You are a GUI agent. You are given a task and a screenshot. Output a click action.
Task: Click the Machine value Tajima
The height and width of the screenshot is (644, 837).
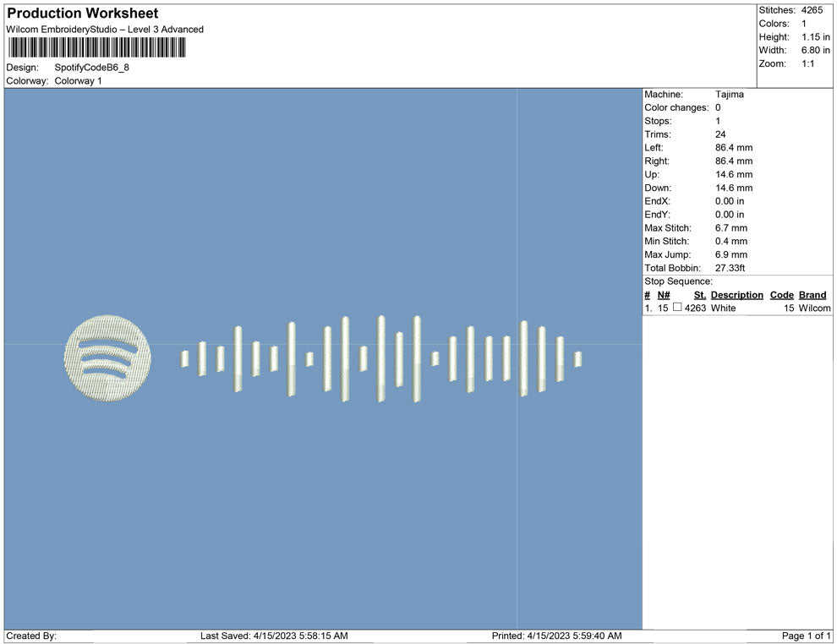point(729,94)
